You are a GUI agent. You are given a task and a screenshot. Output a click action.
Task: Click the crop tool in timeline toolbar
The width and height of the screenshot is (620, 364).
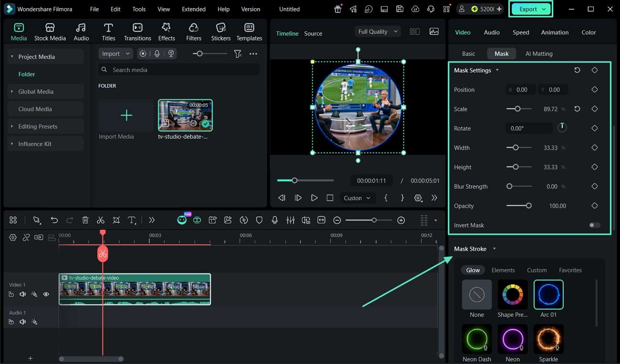116,220
